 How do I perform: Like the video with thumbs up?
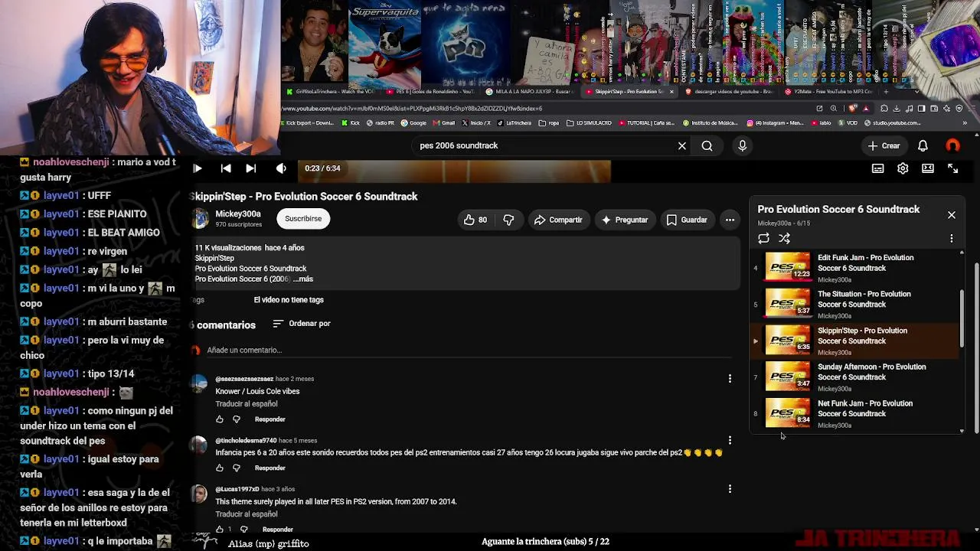tap(475, 220)
